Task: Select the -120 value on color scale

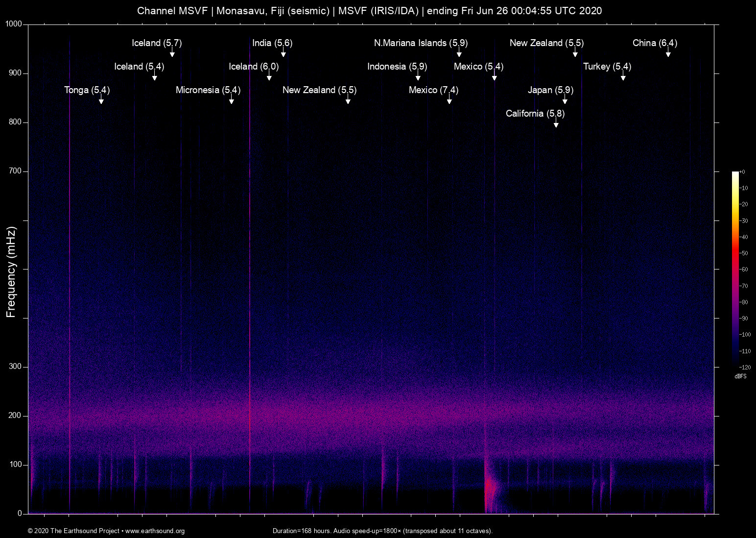Action: (x=745, y=367)
